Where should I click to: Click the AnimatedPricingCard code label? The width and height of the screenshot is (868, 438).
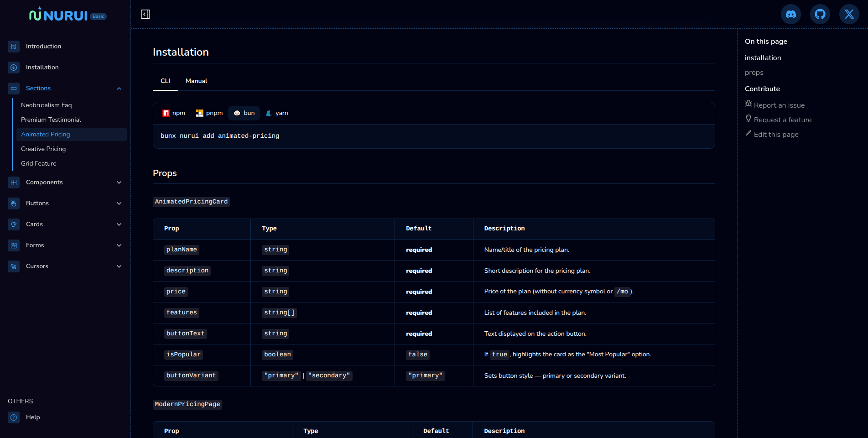[191, 202]
